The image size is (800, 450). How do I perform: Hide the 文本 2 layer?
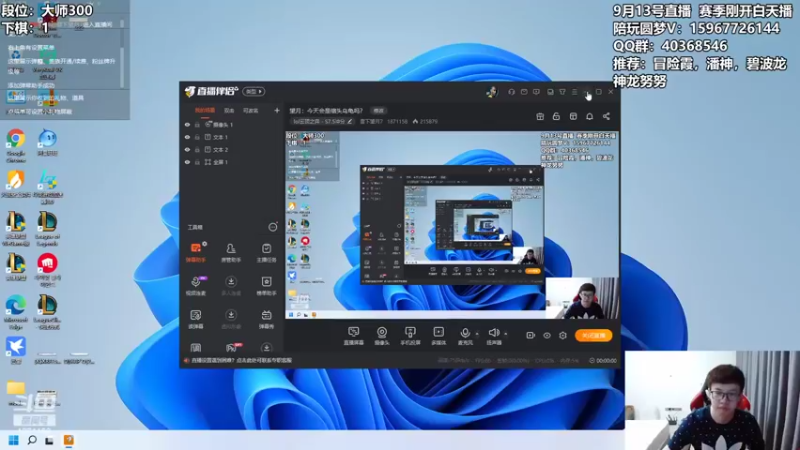tap(187, 149)
